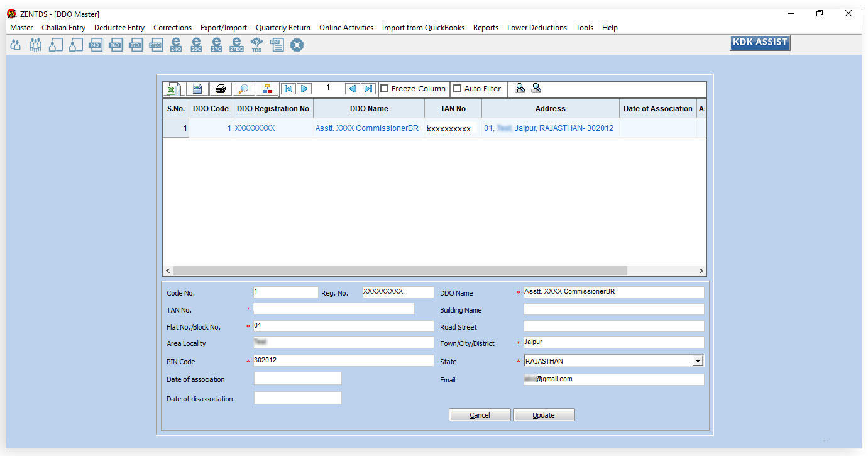Click the magnifier search icon
The image size is (868, 456).
(243, 89)
